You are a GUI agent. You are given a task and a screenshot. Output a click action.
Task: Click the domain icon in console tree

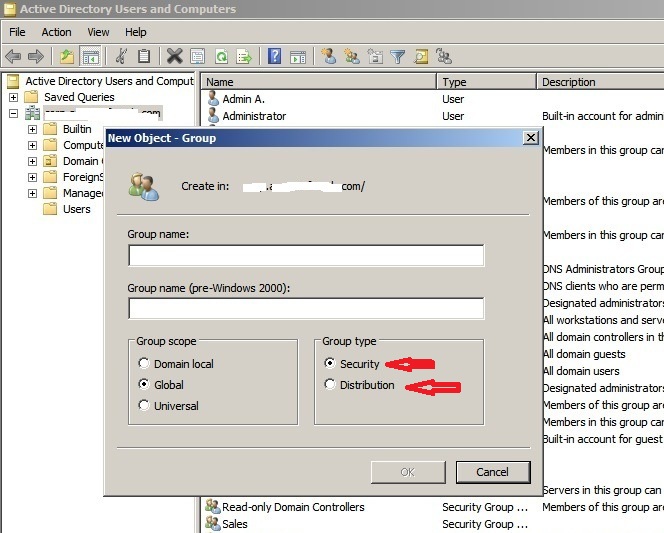click(x=33, y=113)
